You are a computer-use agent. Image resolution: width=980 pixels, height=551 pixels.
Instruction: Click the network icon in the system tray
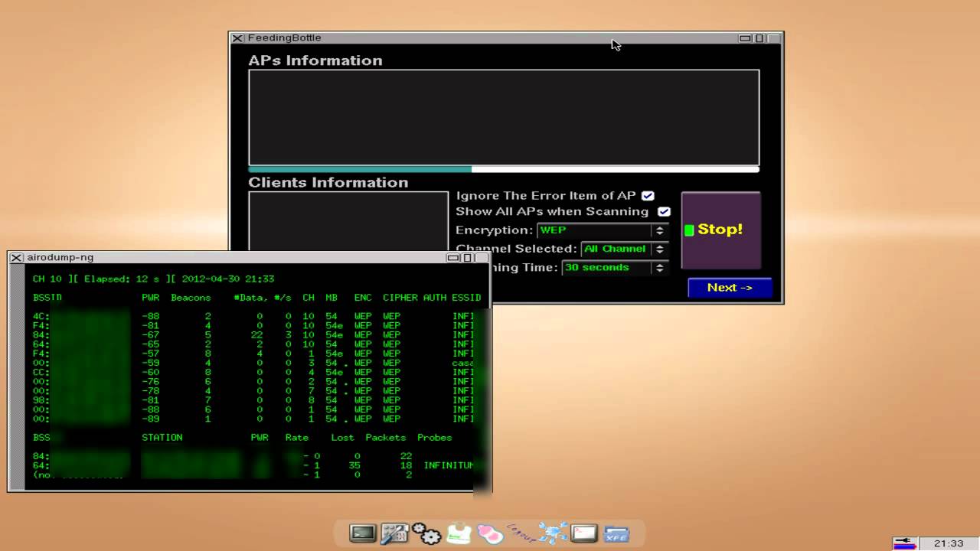click(x=905, y=543)
